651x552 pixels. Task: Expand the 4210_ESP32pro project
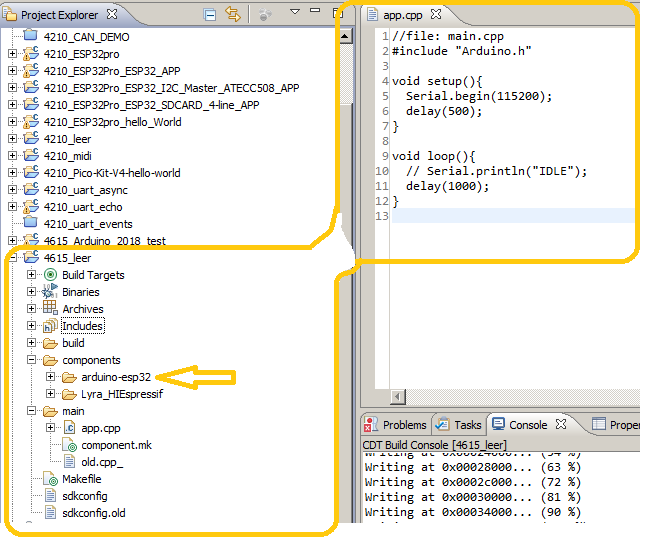(12, 54)
